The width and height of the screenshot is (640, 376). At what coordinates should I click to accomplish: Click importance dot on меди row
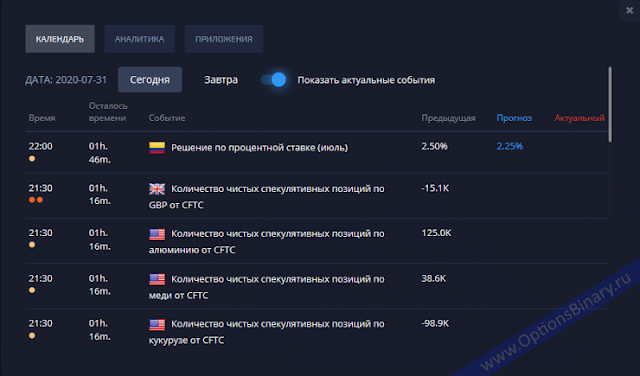tap(32, 290)
